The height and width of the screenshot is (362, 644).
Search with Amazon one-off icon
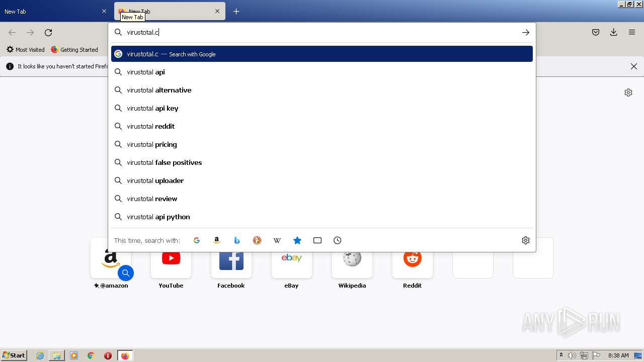[217, 240]
